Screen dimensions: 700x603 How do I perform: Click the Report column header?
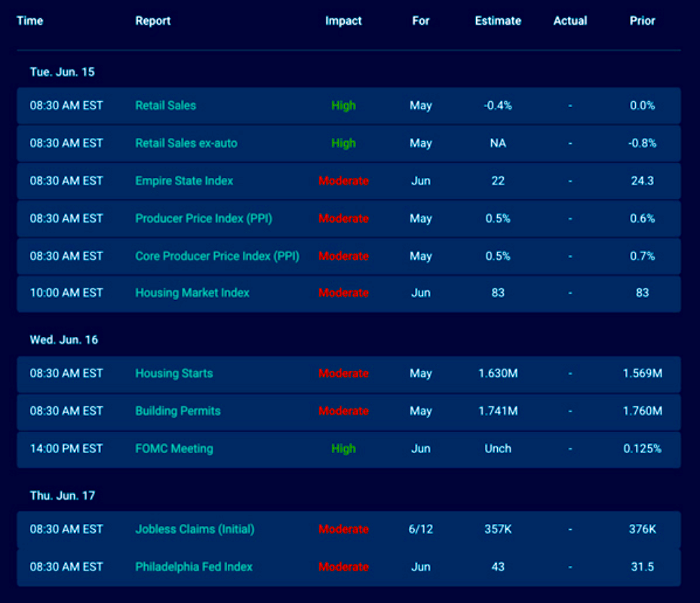[152, 21]
